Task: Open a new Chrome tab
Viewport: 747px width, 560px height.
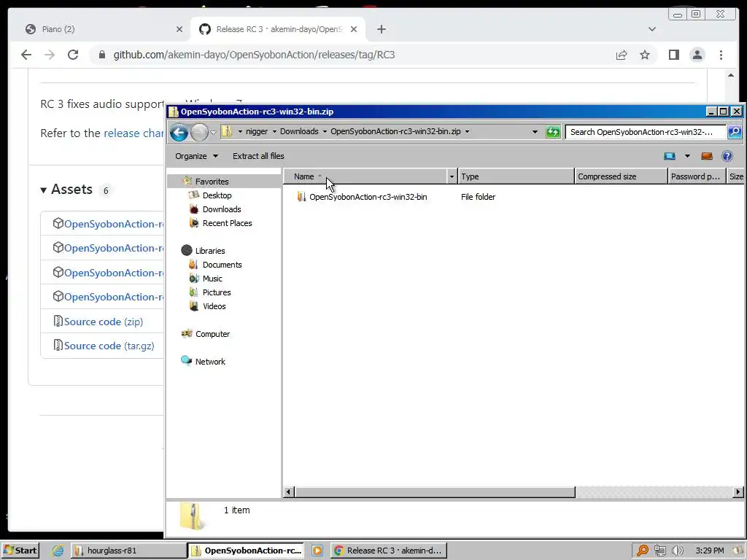Action: (381, 29)
